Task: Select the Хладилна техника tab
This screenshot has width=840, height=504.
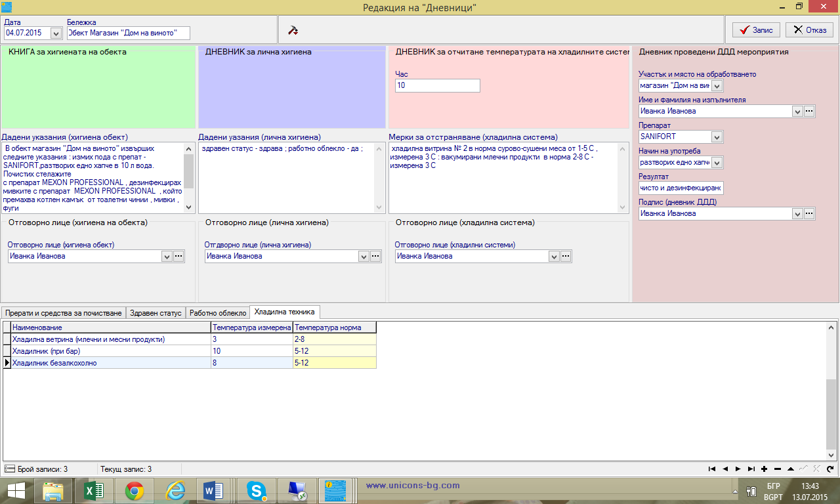Action: pos(285,312)
